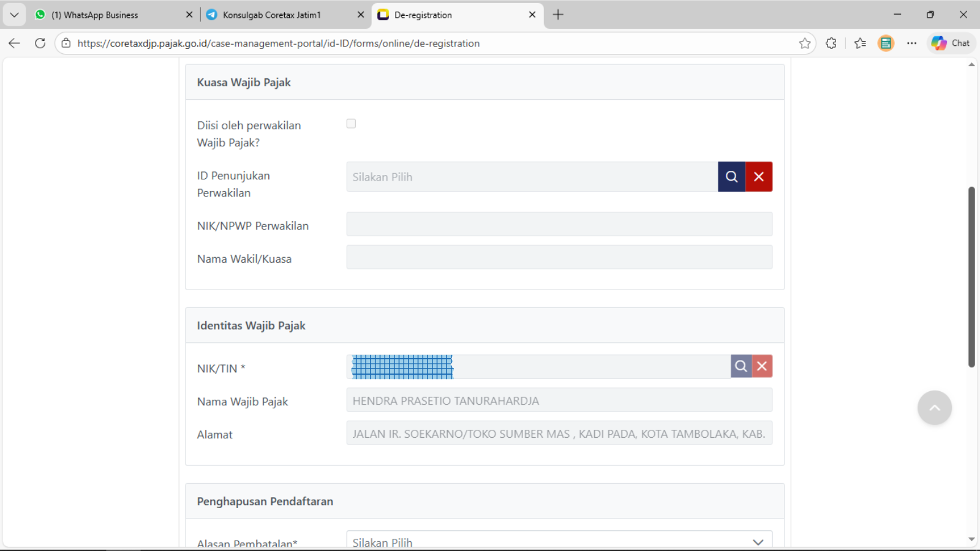Clear the NIK/TIN field with X icon
Viewport: 980px width, 551px height.
coord(762,366)
